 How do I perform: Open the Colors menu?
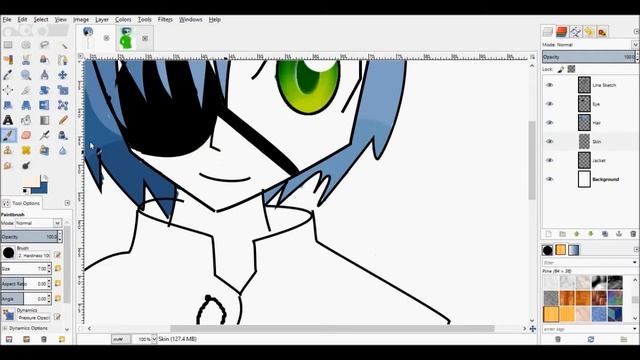point(123,19)
